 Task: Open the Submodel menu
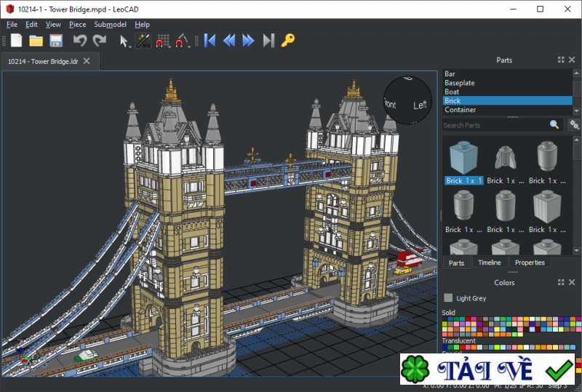coord(111,25)
